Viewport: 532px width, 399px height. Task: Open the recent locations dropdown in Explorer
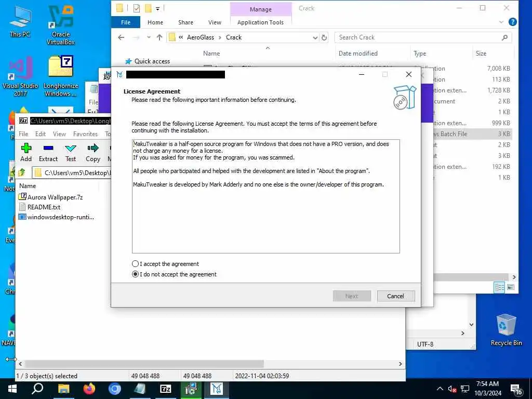pos(149,37)
